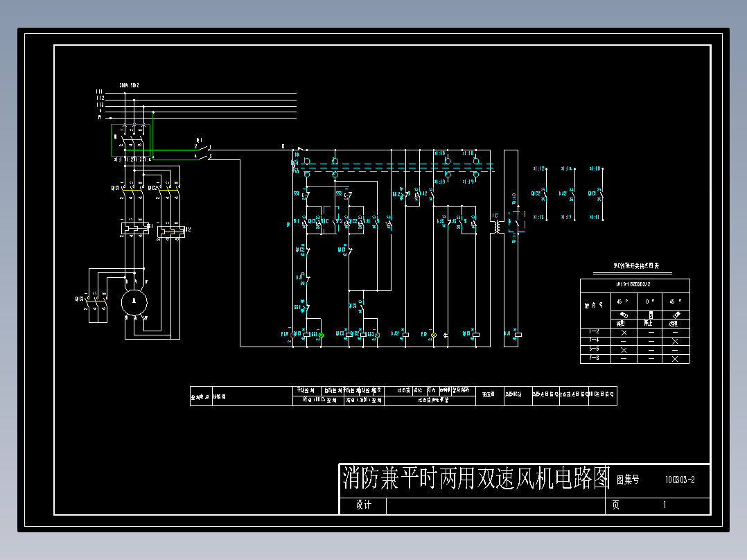This screenshot has width=747, height=560.
Task: Select the atlas number 10D303-2
Action: click(680, 480)
